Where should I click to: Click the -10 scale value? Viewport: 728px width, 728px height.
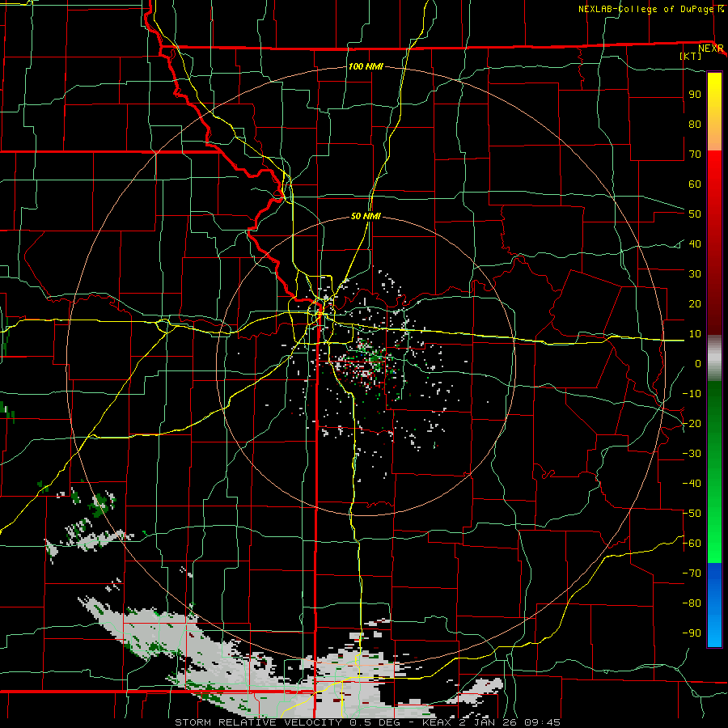pos(692,394)
